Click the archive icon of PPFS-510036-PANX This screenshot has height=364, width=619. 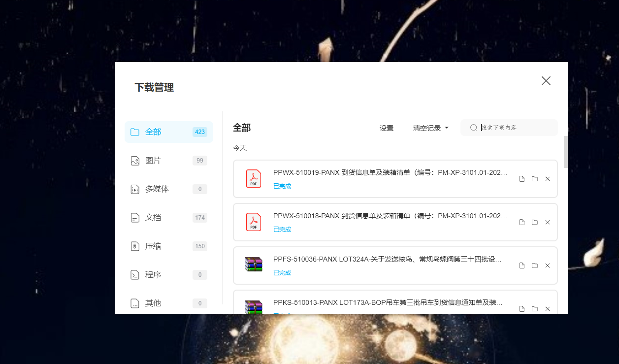254,265
